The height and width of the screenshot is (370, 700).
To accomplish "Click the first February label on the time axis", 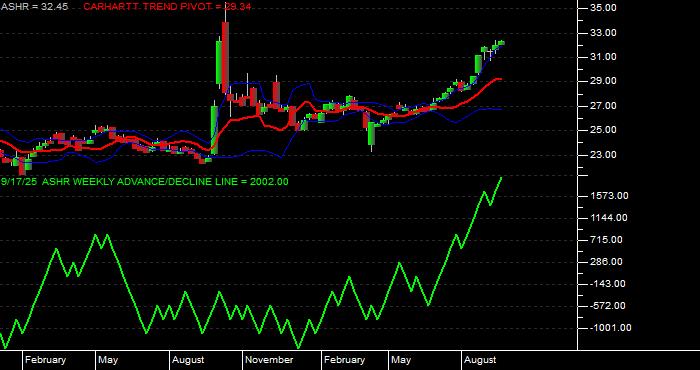I will [46, 360].
